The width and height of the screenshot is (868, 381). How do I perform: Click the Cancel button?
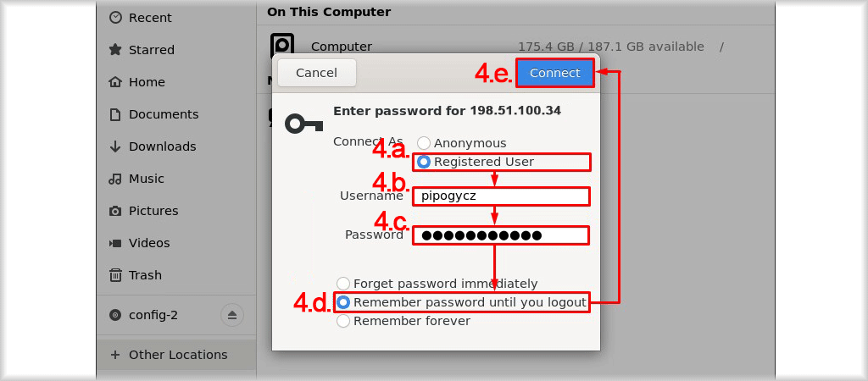tap(317, 73)
